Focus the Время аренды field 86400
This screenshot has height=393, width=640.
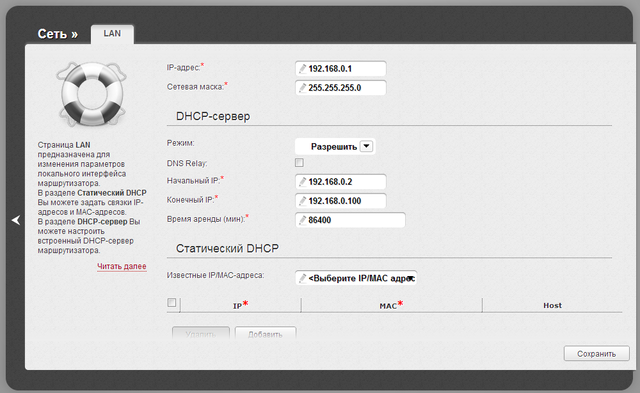point(350,220)
